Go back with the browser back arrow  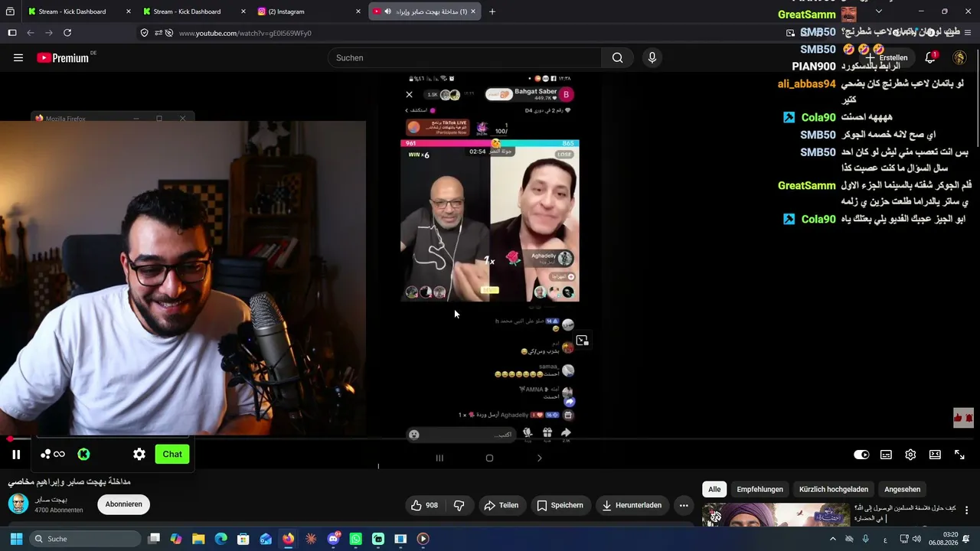31,33
